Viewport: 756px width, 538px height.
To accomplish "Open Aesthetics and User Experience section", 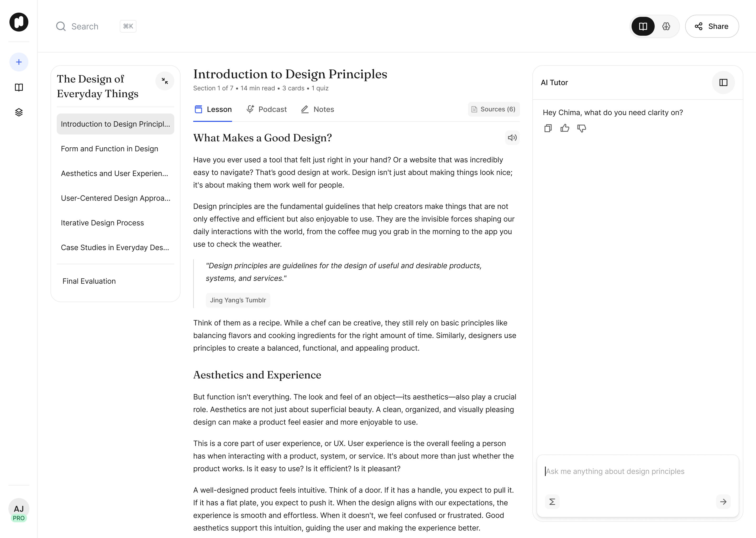I will click(x=115, y=174).
